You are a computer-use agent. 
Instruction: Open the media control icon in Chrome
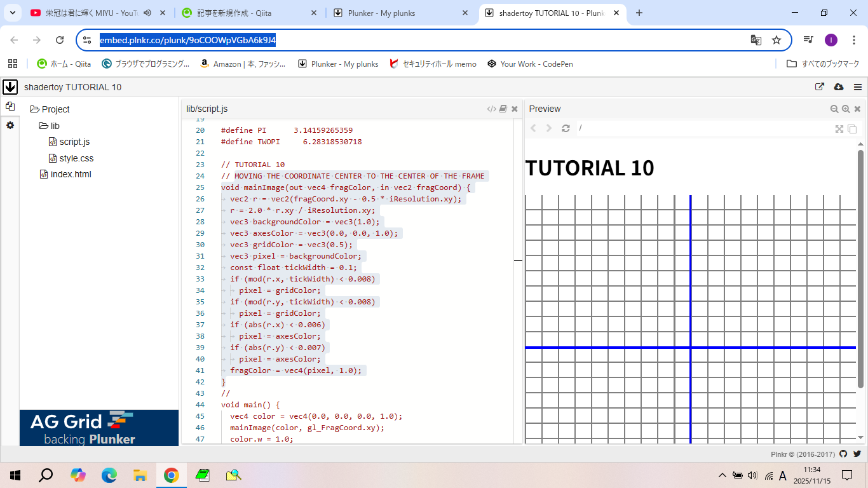pyautogui.click(x=808, y=40)
